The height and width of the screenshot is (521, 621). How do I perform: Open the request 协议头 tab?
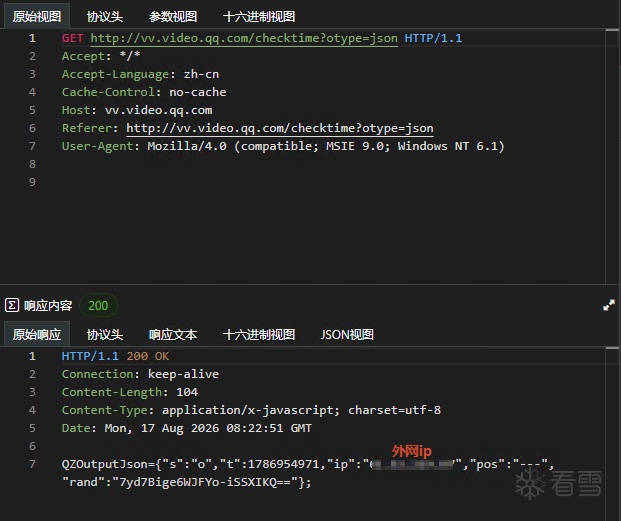pyautogui.click(x=105, y=17)
